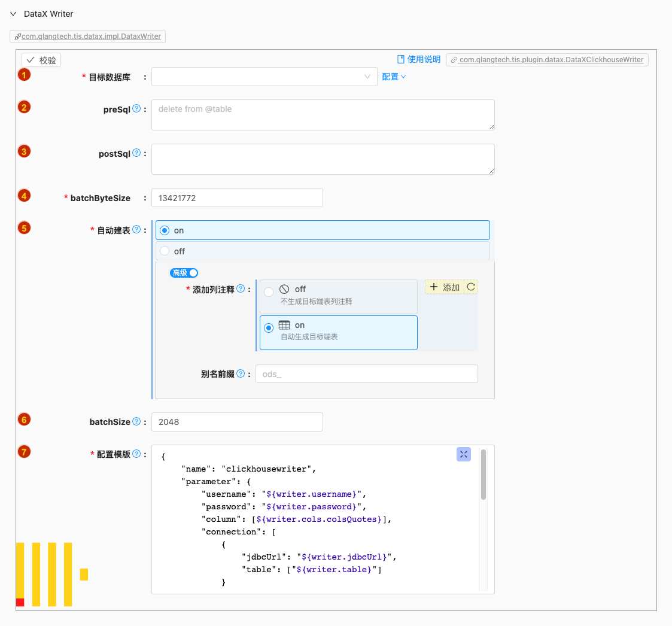Show help for 自动建表

[x=136, y=229]
